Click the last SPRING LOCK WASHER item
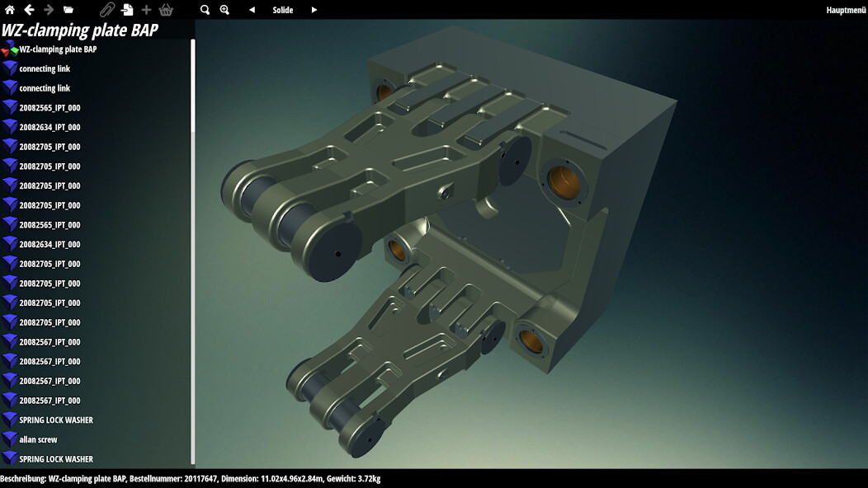This screenshot has height=488, width=868. click(x=56, y=459)
